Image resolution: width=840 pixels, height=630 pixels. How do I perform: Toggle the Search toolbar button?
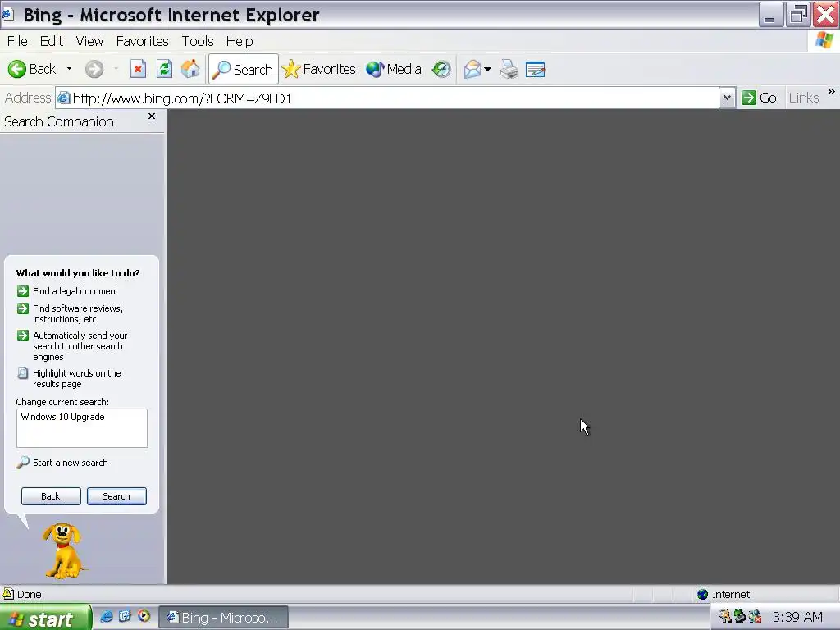coord(243,69)
